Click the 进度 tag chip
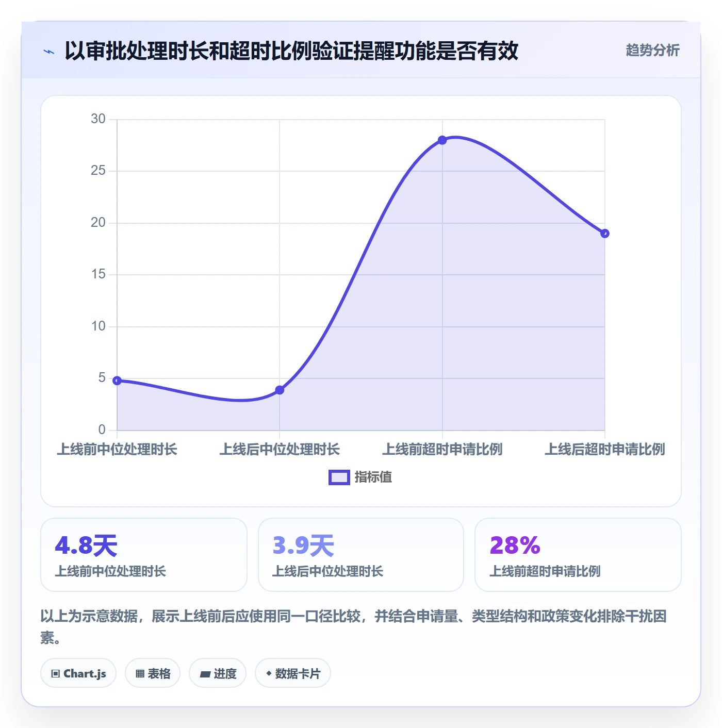This screenshot has width=722, height=728. coord(218,673)
